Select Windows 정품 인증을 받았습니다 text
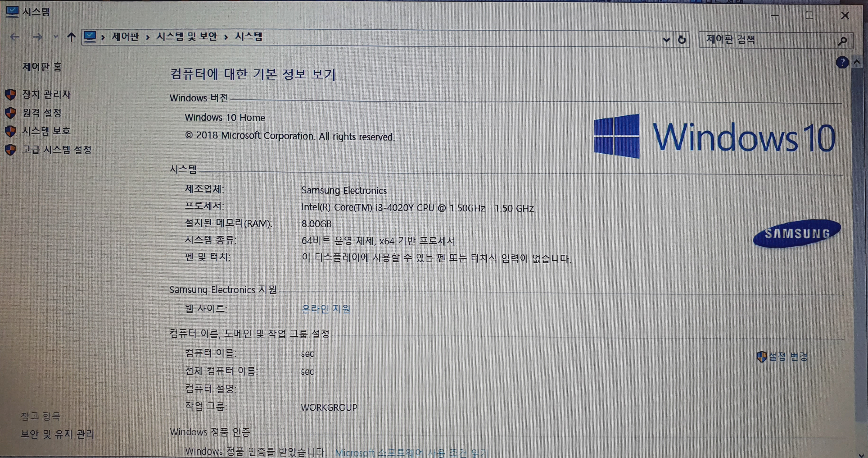Viewport: 868px width, 458px height. coord(256,452)
